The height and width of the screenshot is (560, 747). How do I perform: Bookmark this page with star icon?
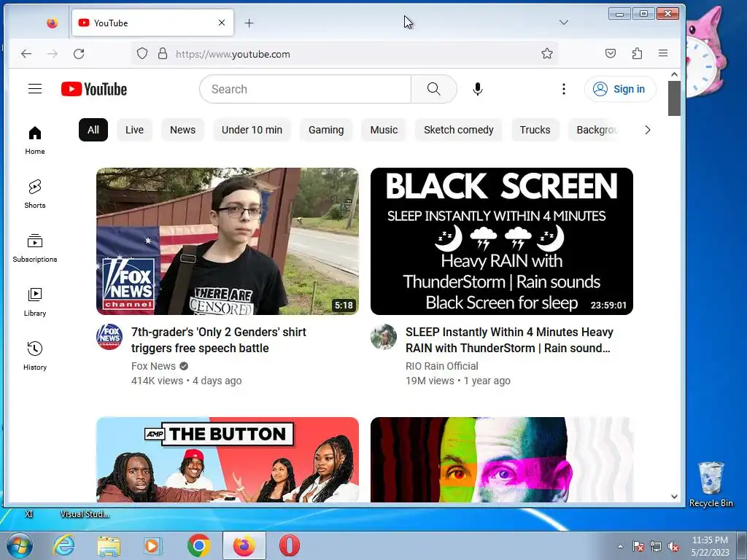547,53
